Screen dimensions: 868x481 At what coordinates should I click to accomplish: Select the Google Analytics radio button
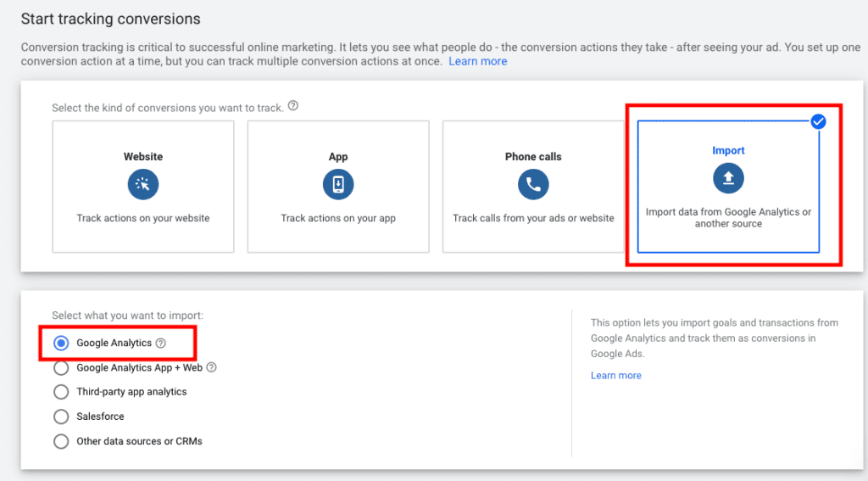(61, 343)
